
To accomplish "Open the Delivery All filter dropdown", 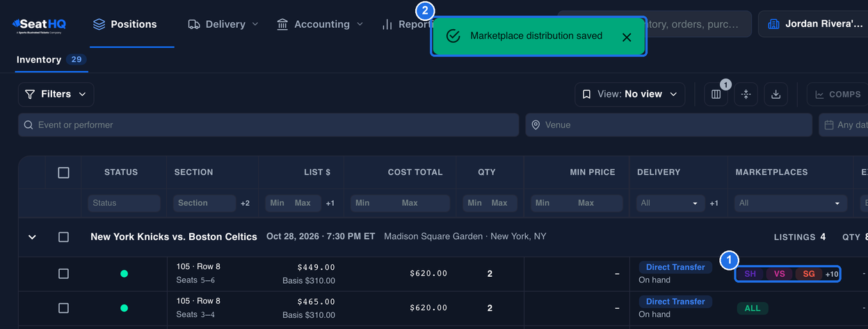I will (x=669, y=203).
